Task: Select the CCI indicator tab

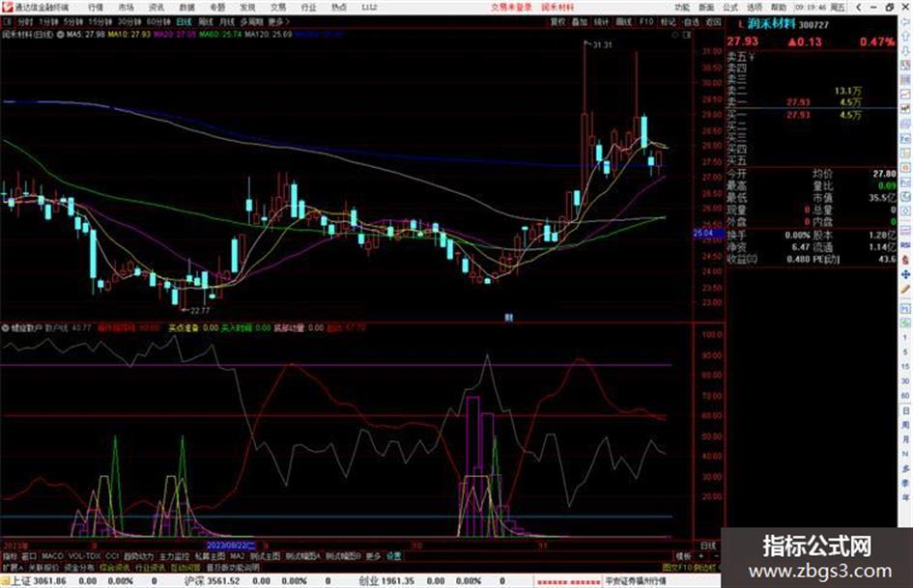Action: (112, 556)
